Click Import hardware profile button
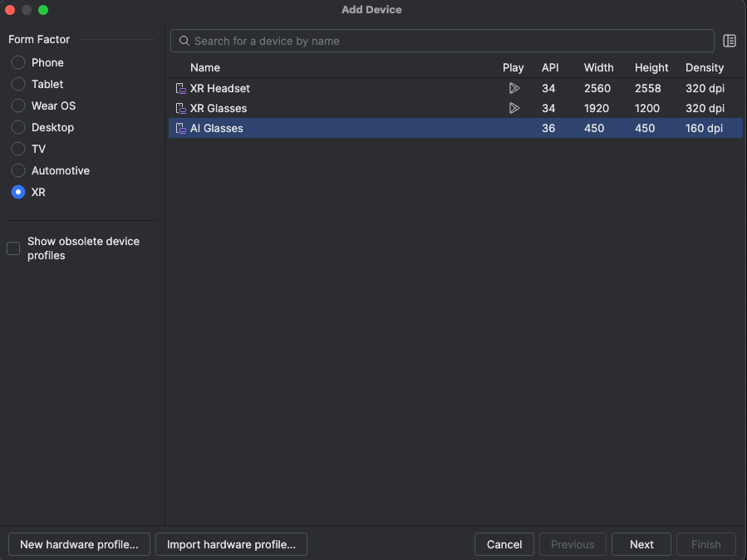 pyautogui.click(x=231, y=544)
